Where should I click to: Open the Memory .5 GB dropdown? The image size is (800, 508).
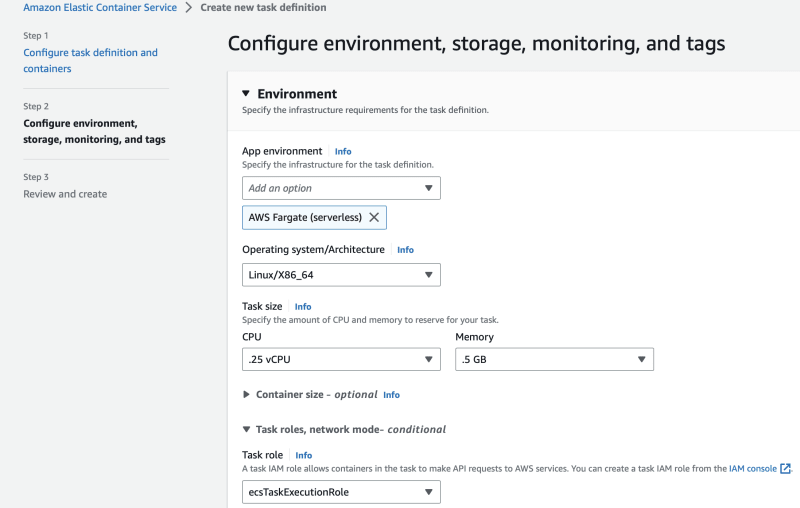[555, 360]
